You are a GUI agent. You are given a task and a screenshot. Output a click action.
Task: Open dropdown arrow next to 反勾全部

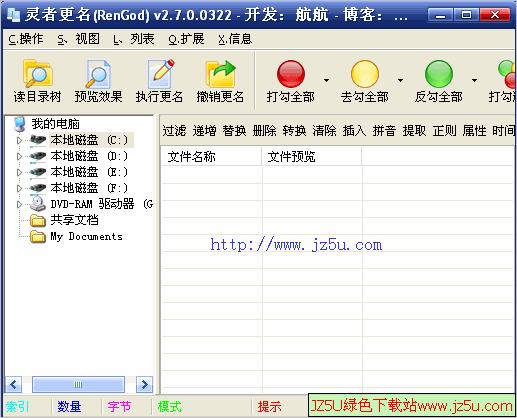click(474, 80)
